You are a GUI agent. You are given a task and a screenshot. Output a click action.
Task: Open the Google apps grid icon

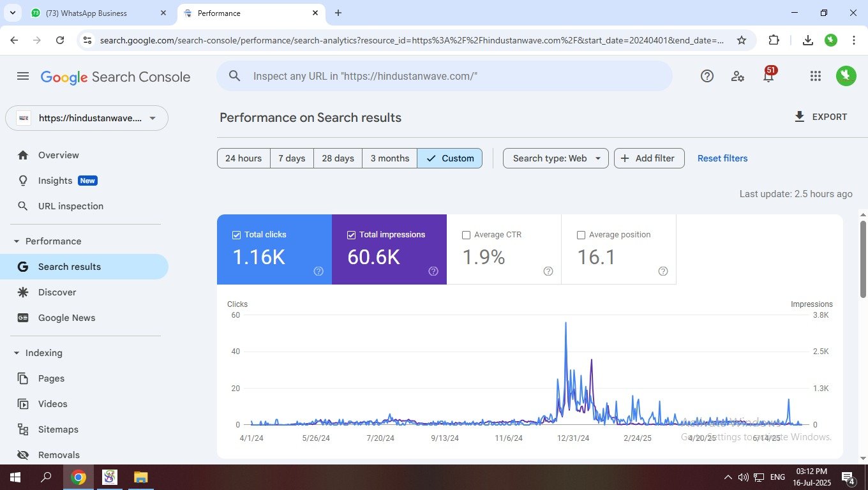point(815,77)
